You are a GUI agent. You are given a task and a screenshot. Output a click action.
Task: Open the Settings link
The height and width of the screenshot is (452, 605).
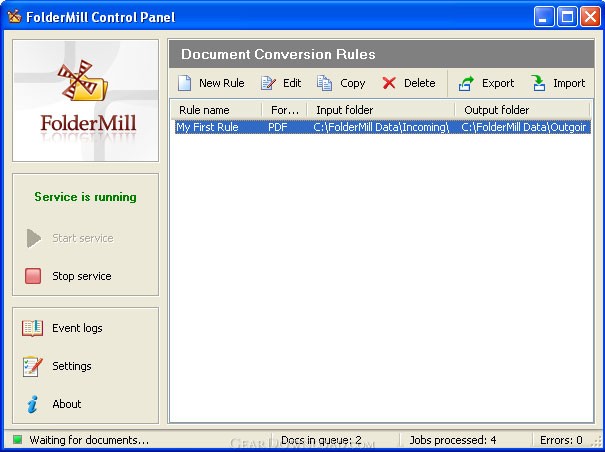click(72, 366)
